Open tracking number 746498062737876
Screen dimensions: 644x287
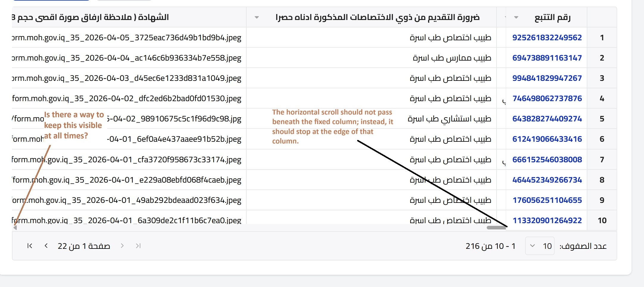(x=547, y=98)
